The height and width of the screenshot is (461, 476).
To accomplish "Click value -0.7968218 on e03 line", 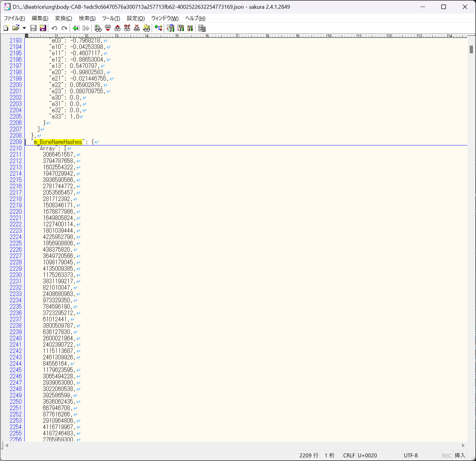I will (x=85, y=41).
